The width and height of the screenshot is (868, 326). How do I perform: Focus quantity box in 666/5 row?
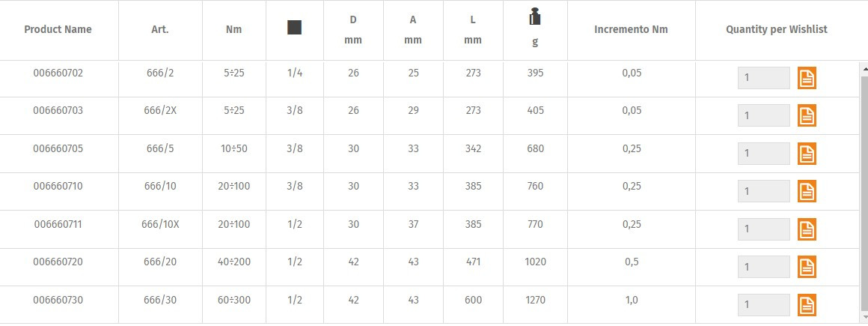coord(764,154)
